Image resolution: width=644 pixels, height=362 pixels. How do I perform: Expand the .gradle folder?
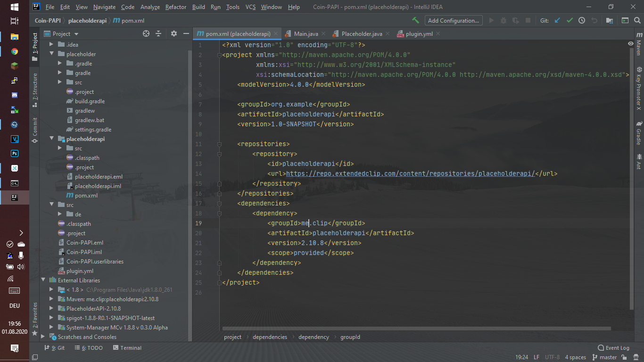point(59,63)
